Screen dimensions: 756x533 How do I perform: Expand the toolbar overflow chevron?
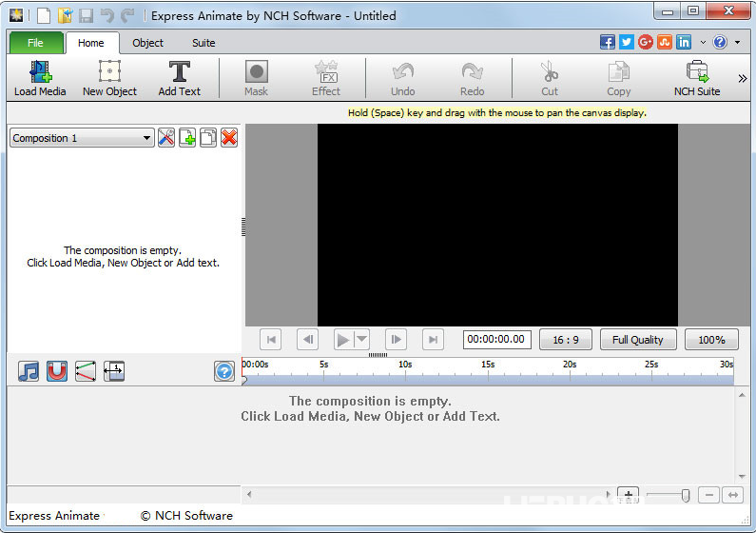tap(743, 79)
